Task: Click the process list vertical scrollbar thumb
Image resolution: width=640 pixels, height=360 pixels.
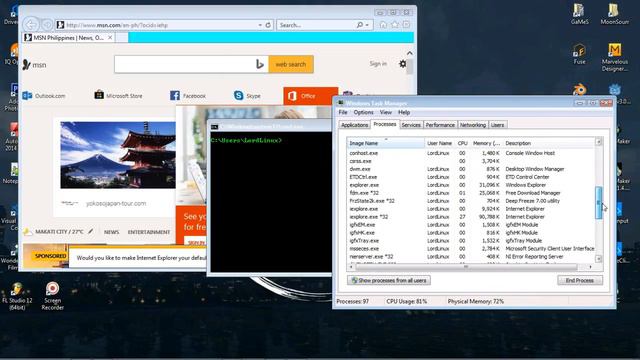Action: tap(598, 203)
